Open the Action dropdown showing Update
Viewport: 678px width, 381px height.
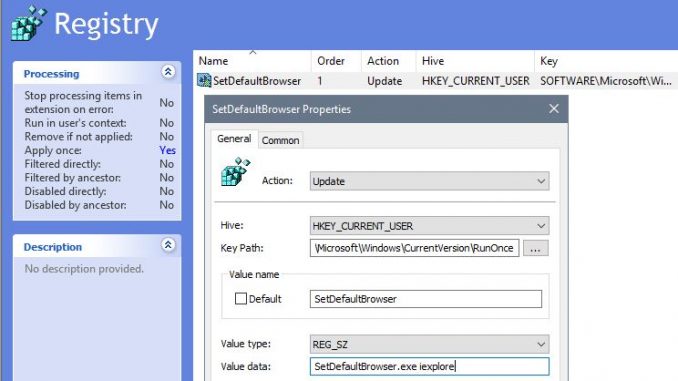[x=429, y=181]
